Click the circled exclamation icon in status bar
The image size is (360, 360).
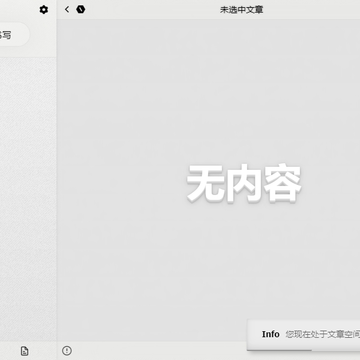(x=67, y=350)
